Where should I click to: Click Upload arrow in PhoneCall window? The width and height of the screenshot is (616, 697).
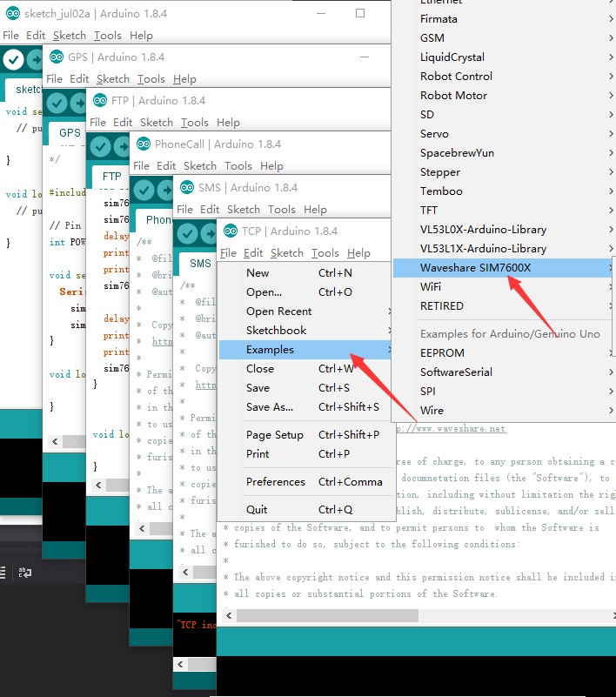click(x=165, y=191)
